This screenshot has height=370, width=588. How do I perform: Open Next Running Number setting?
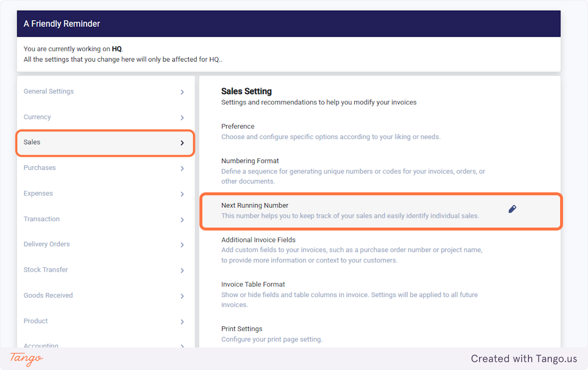(381, 210)
